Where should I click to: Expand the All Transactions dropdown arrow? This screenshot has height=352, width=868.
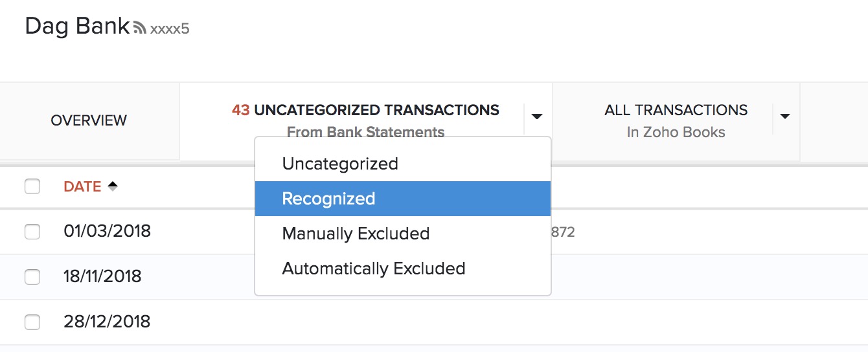coord(785,116)
